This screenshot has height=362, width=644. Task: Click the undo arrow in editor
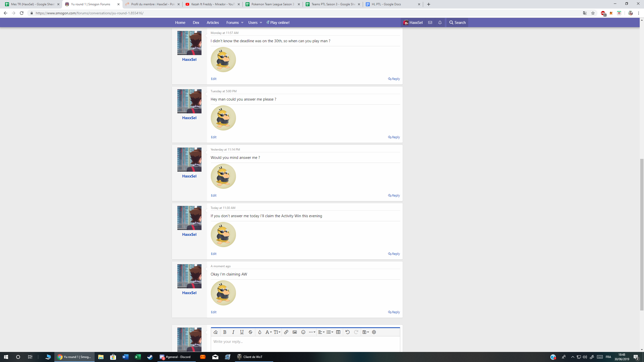(x=347, y=332)
